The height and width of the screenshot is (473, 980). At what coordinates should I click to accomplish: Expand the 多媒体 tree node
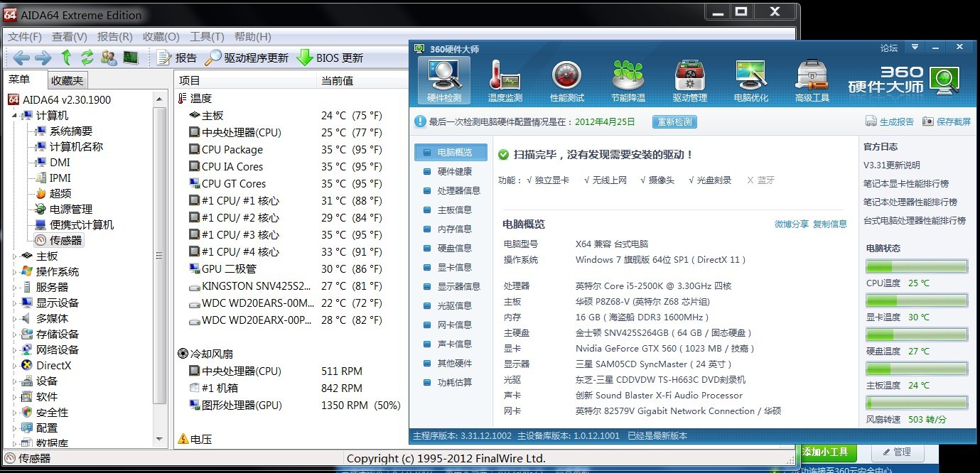pyautogui.click(x=16, y=319)
